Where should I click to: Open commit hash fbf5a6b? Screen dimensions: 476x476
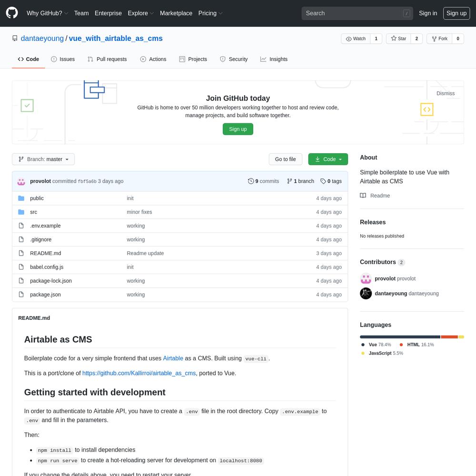87,181
